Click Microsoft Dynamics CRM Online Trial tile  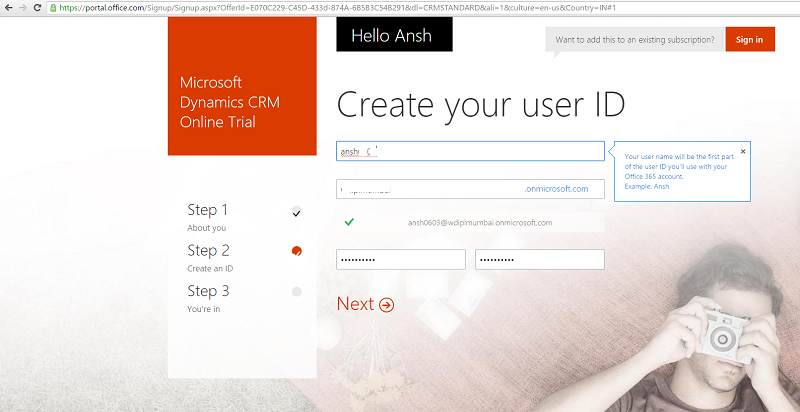tap(242, 86)
